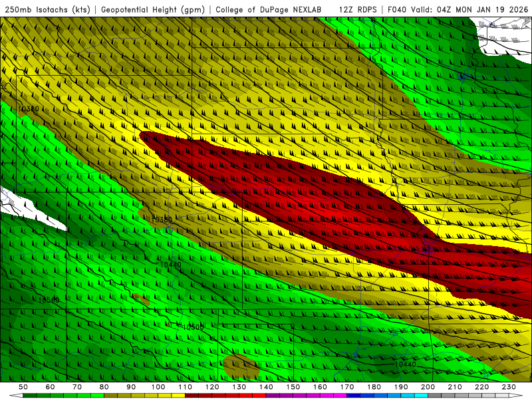Click the 50 value on the color scale
Viewport: 532px width, 399px height.
[23, 387]
